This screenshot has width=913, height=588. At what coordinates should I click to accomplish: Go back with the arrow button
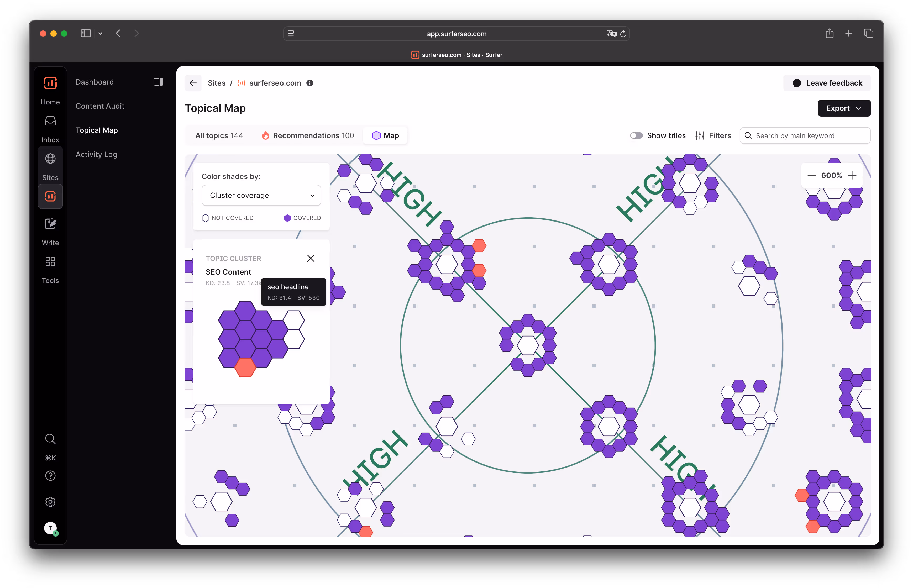tap(193, 83)
